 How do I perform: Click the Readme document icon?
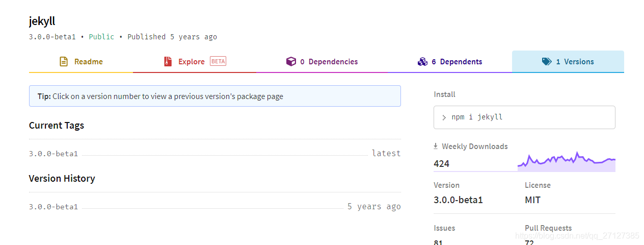tap(64, 62)
